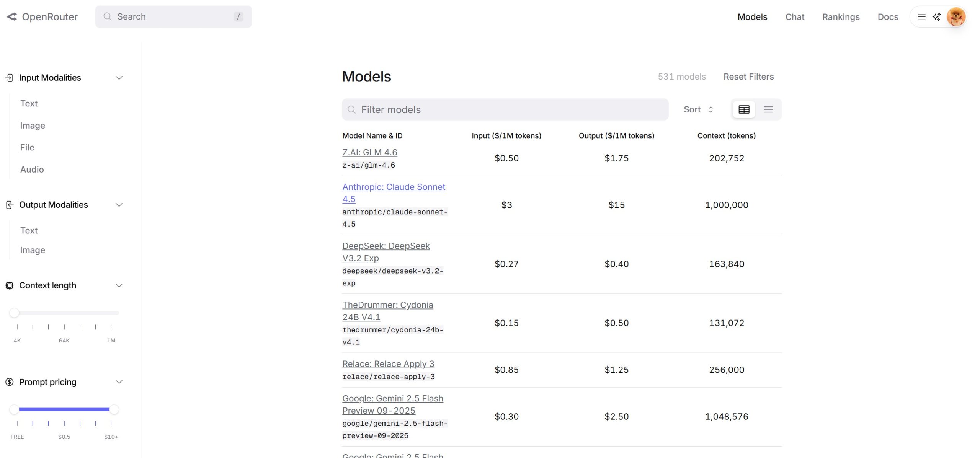Click the Input Modalities section icon
This screenshot has width=980, height=458.
click(10, 78)
